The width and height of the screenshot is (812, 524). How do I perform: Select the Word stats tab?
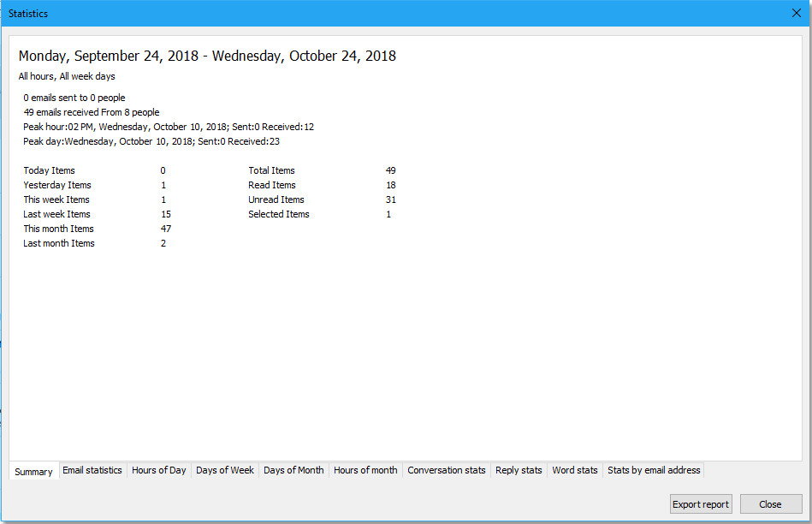pyautogui.click(x=574, y=470)
